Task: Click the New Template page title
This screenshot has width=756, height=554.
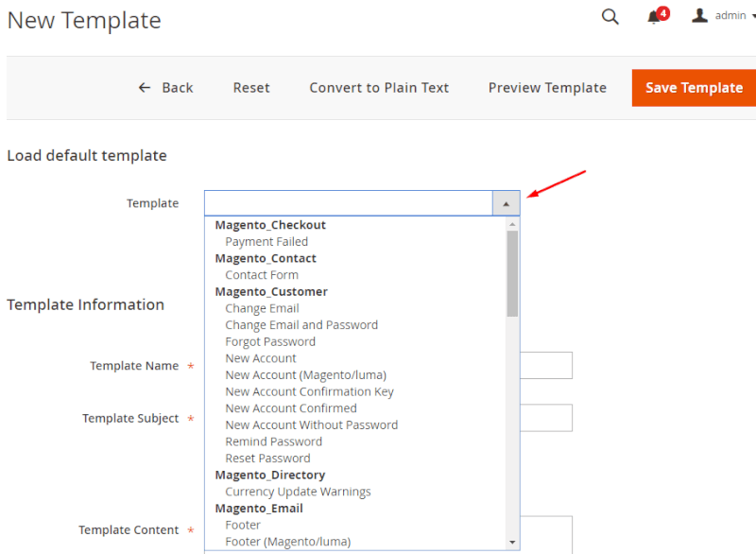Action: 84,20
